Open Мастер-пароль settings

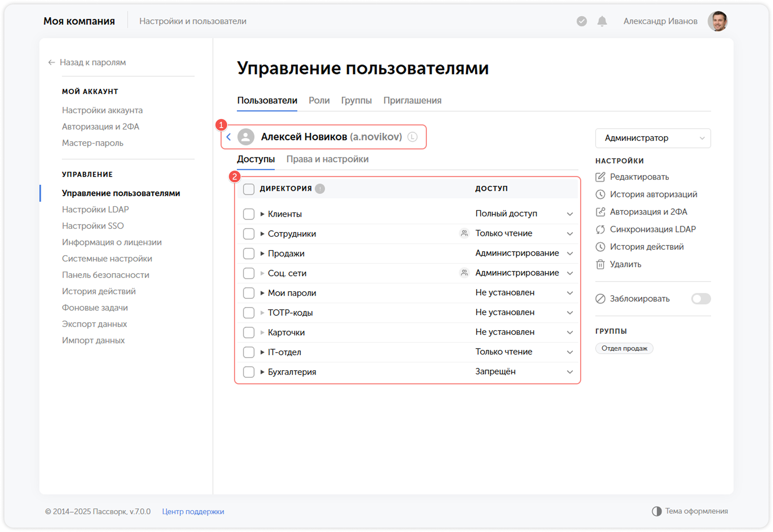[x=92, y=143]
